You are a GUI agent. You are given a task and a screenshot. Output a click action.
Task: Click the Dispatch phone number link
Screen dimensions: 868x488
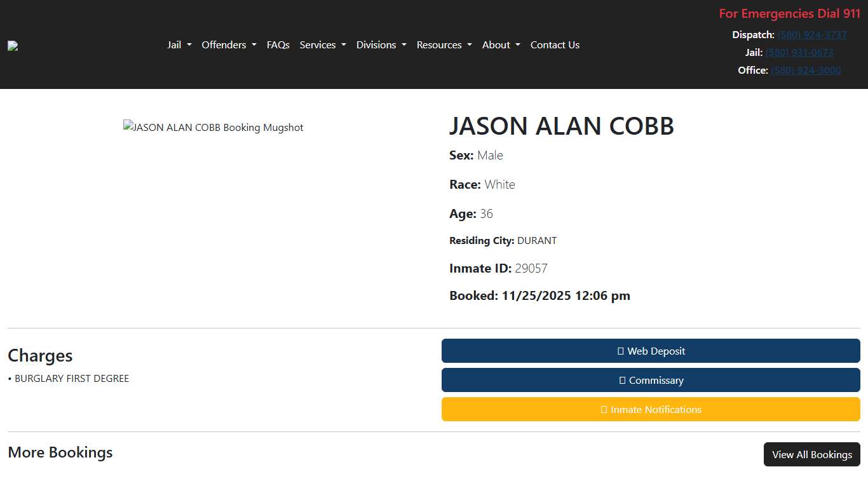coord(812,34)
